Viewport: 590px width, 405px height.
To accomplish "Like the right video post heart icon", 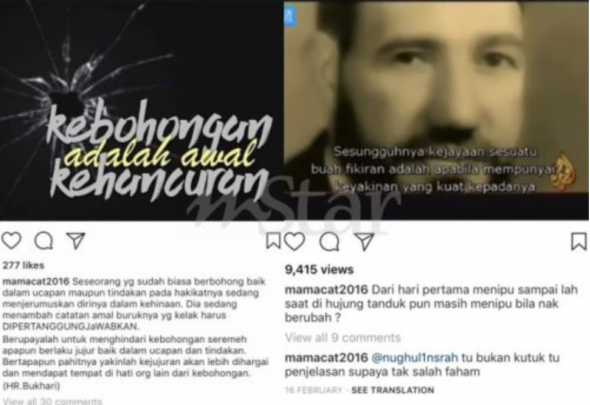I will (x=294, y=241).
